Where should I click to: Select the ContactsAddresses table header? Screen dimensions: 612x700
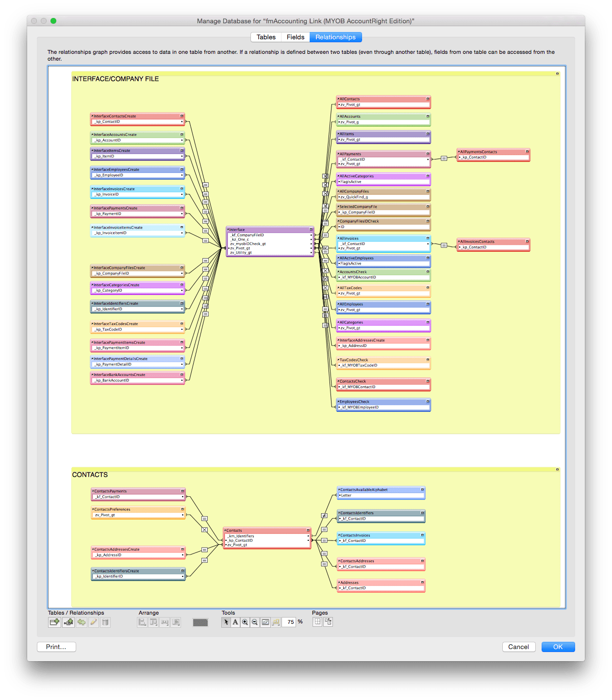tap(381, 561)
